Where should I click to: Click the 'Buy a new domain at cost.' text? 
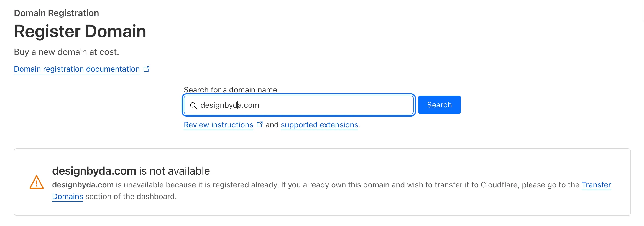click(67, 52)
